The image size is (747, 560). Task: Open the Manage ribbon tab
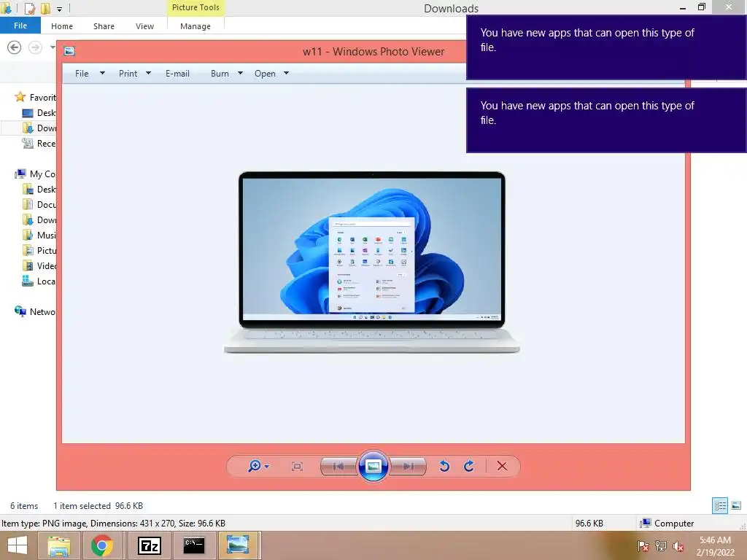coord(196,26)
